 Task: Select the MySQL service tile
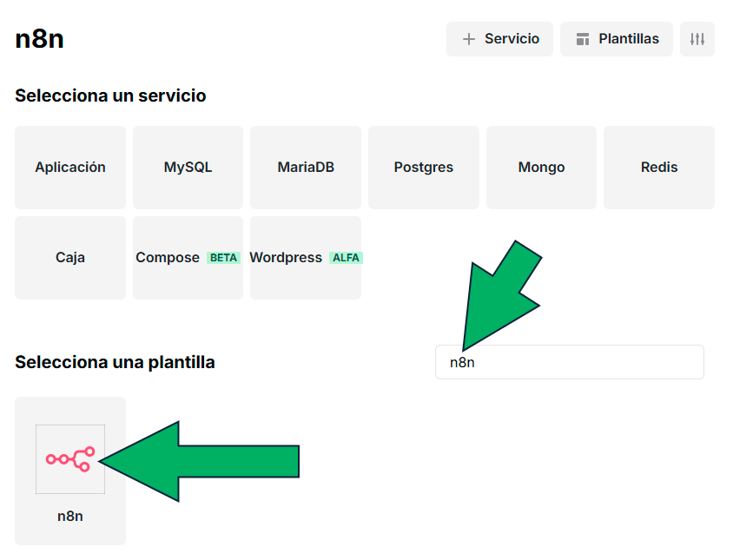[188, 168]
